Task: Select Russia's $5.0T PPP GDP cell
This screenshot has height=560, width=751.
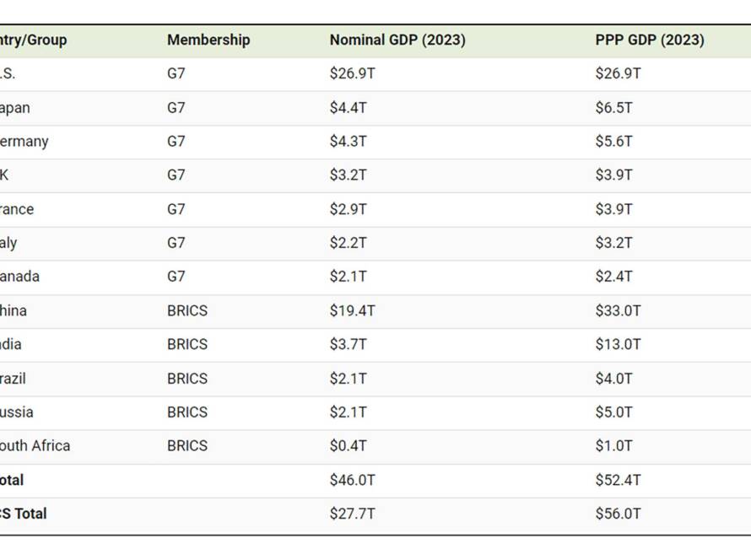Action: click(x=613, y=412)
